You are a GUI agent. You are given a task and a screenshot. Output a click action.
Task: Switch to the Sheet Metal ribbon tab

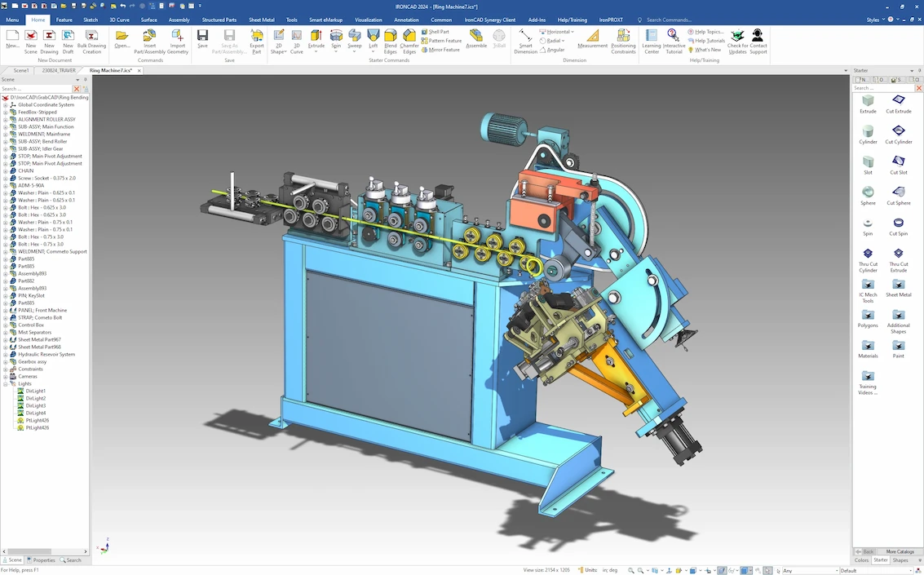261,20
